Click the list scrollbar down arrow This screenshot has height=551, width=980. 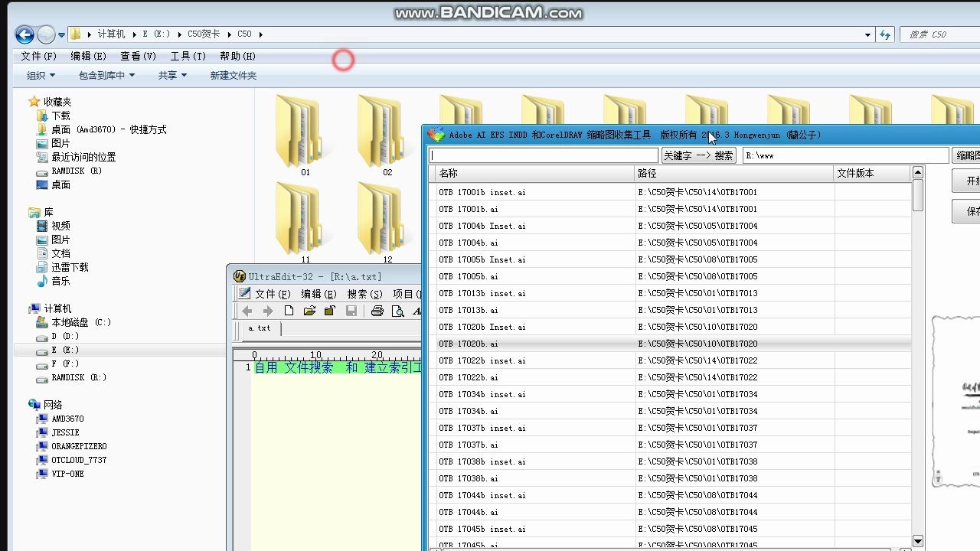point(918,541)
